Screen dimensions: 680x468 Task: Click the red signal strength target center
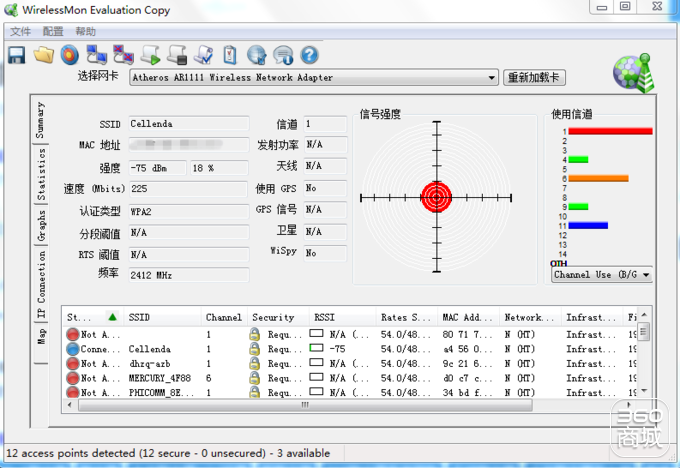point(436,197)
